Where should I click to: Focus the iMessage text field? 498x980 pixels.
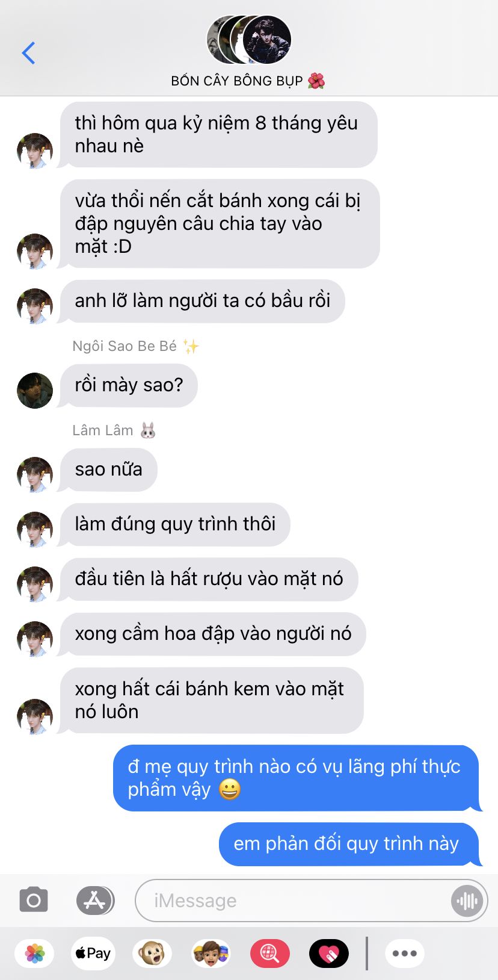[311, 901]
